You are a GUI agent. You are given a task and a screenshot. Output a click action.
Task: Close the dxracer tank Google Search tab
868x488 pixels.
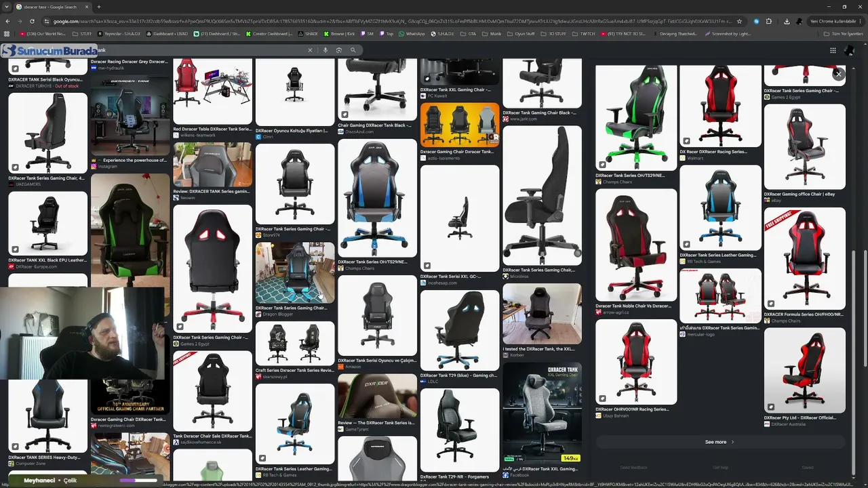(x=85, y=7)
